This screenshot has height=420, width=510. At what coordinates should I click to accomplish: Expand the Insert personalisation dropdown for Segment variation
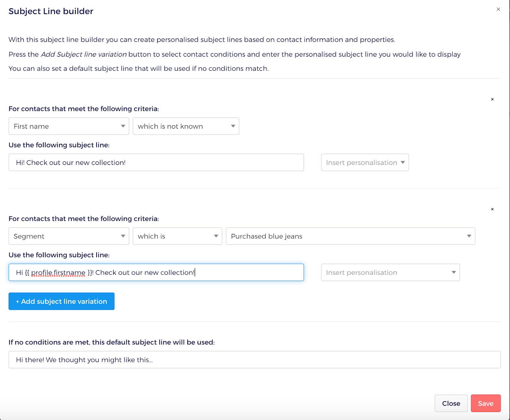click(x=390, y=272)
